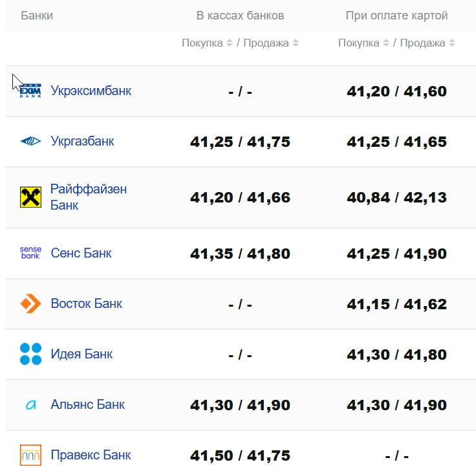Click the orange Vostok Bank logo
This screenshot has width=476, height=471.
[30, 303]
